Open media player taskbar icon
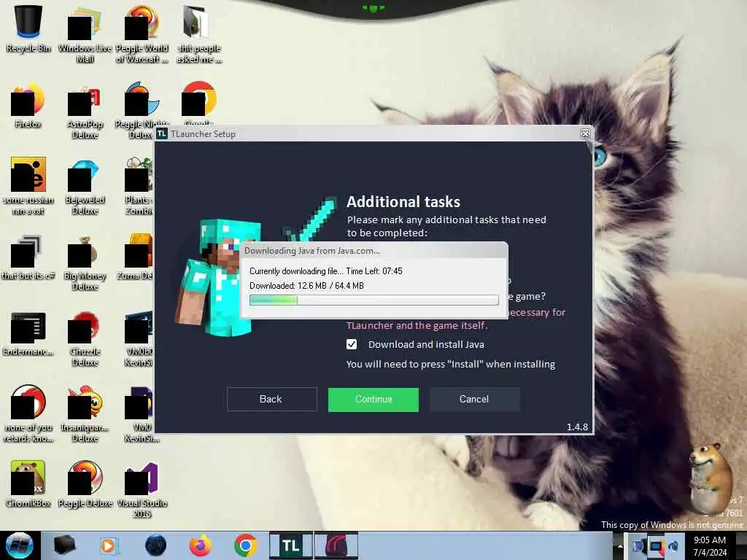 tap(108, 545)
